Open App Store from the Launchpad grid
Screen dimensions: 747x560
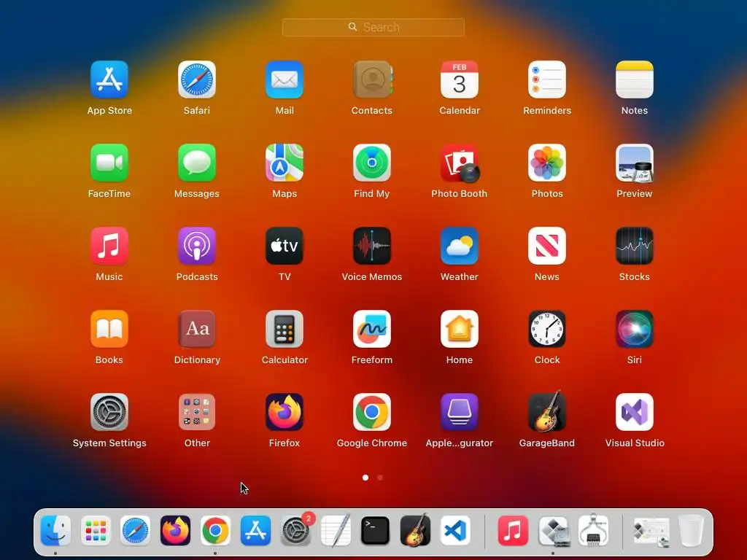109,79
